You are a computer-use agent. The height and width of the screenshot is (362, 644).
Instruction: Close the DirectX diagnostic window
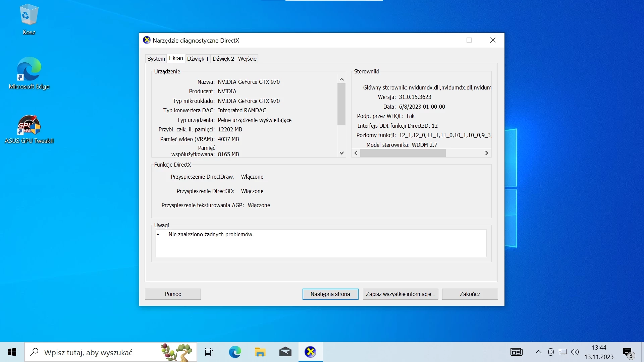coord(493,40)
